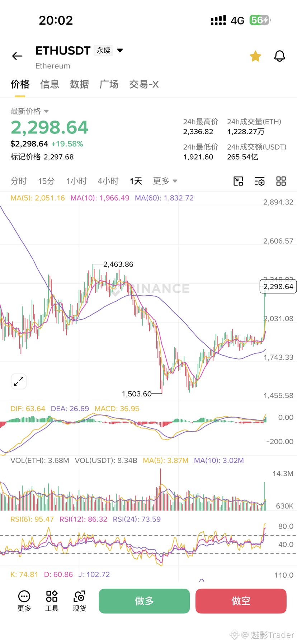The height and width of the screenshot is (644, 297).
Task: Tap the MACD: 36.95 label
Action: tap(117, 409)
